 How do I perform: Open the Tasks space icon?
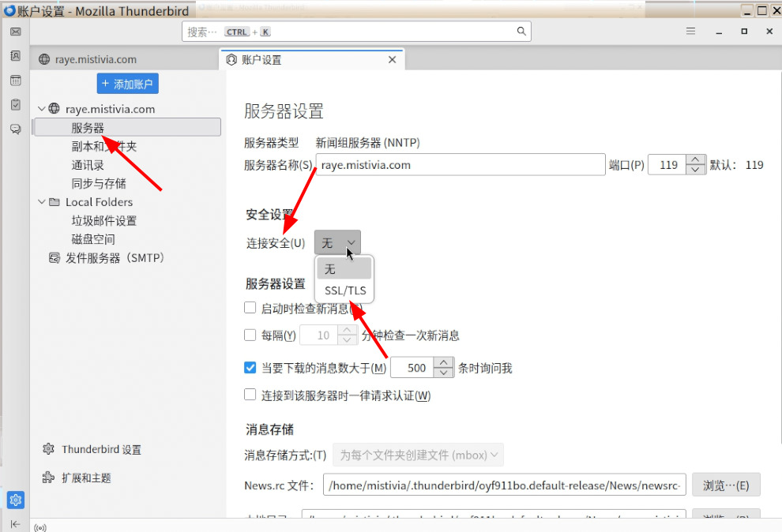click(x=16, y=105)
